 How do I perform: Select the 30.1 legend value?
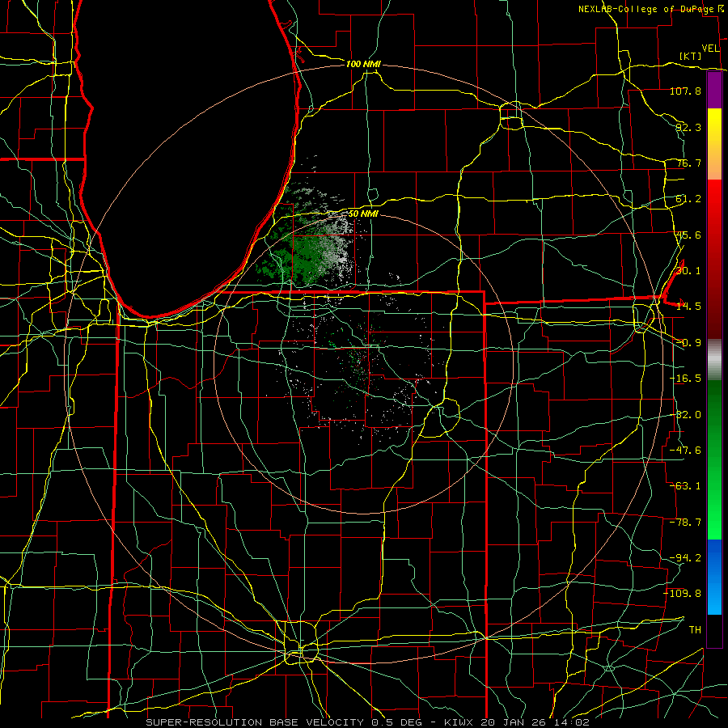point(688,271)
